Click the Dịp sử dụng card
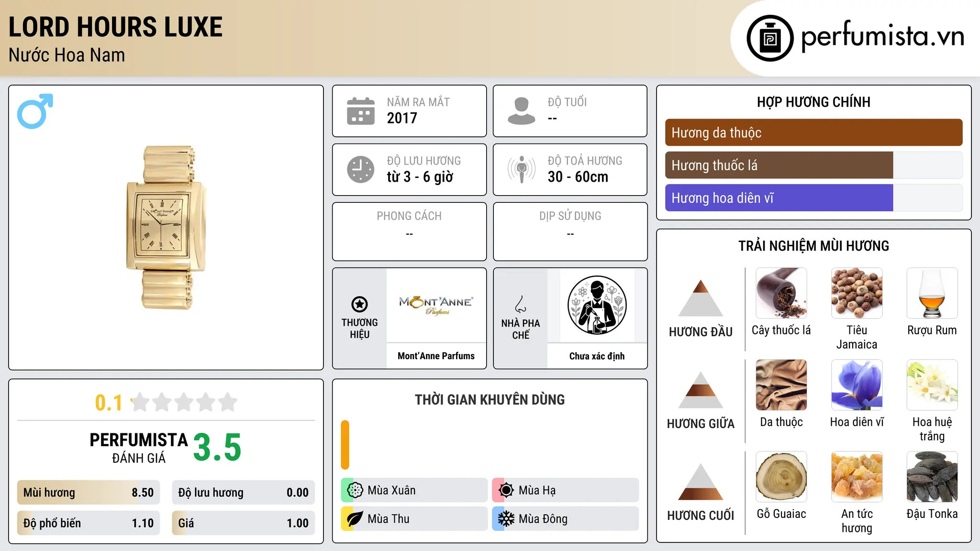The height and width of the screenshot is (551, 980). pyautogui.click(x=570, y=231)
